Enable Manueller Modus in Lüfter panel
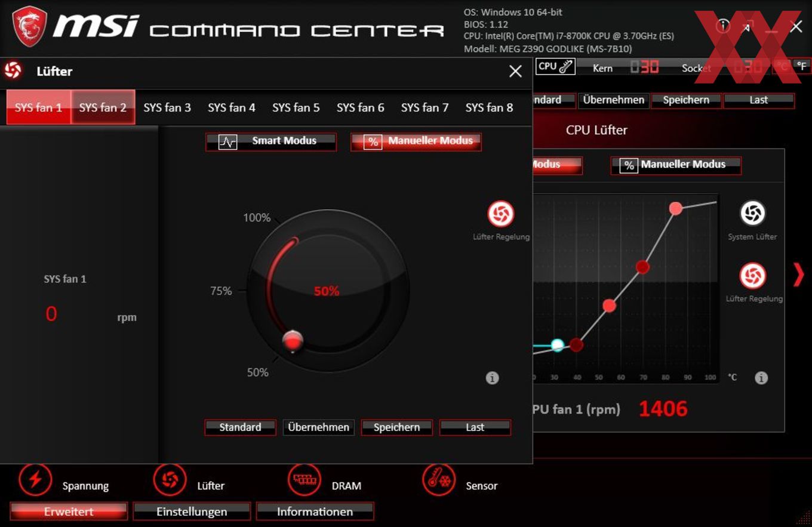This screenshot has width=812, height=527. (x=416, y=141)
